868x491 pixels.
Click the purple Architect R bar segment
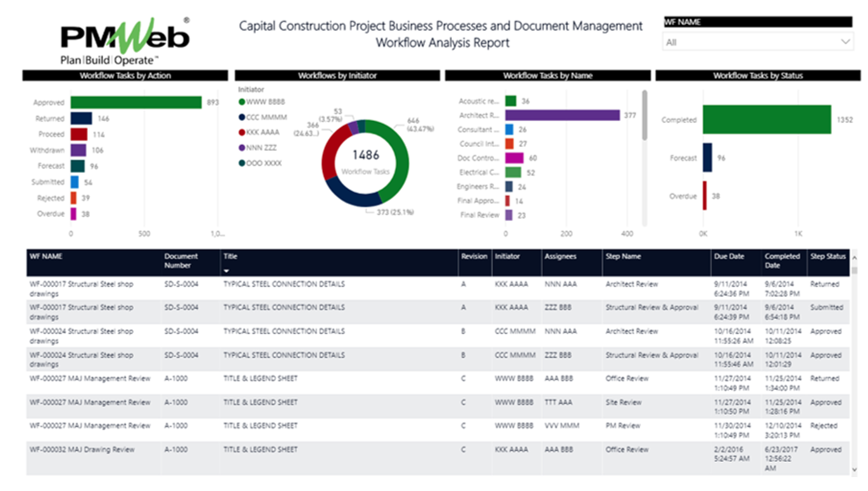(x=563, y=116)
